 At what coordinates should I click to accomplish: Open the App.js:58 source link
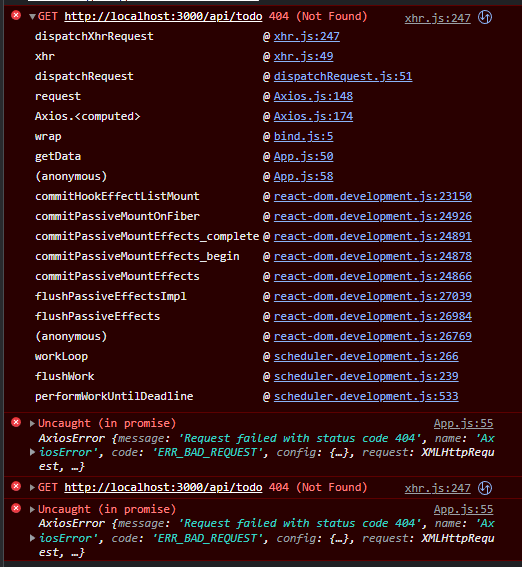click(303, 176)
